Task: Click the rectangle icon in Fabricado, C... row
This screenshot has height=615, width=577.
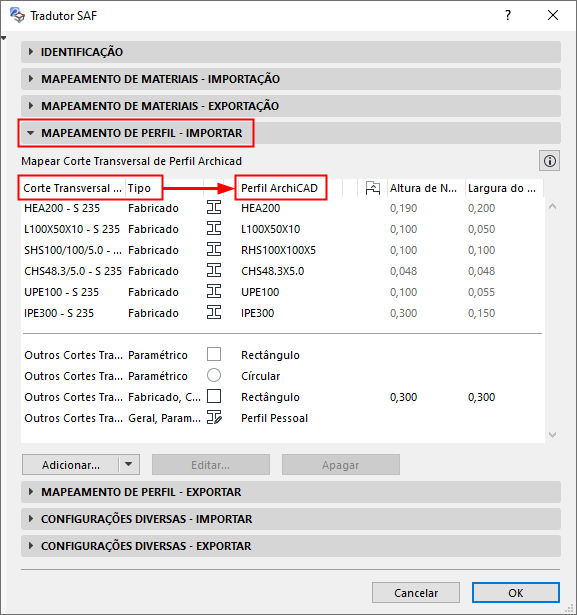Action: [x=214, y=397]
